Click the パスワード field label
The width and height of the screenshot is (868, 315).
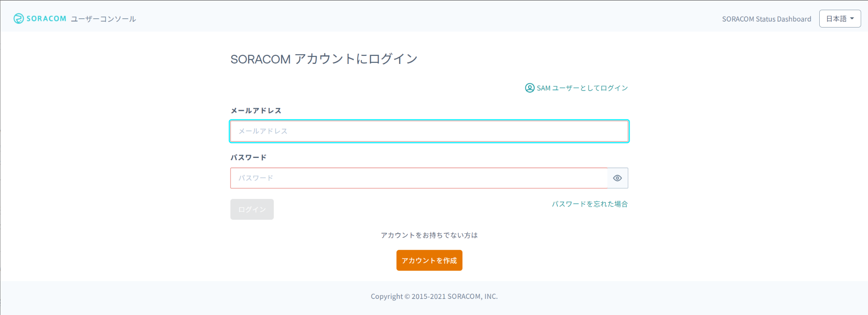pyautogui.click(x=248, y=157)
